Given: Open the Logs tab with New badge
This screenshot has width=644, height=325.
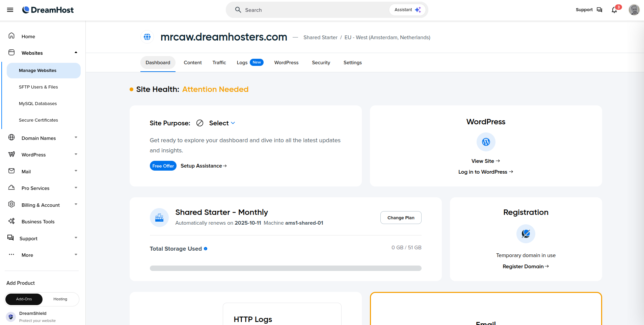Looking at the screenshot, I should pyautogui.click(x=242, y=62).
